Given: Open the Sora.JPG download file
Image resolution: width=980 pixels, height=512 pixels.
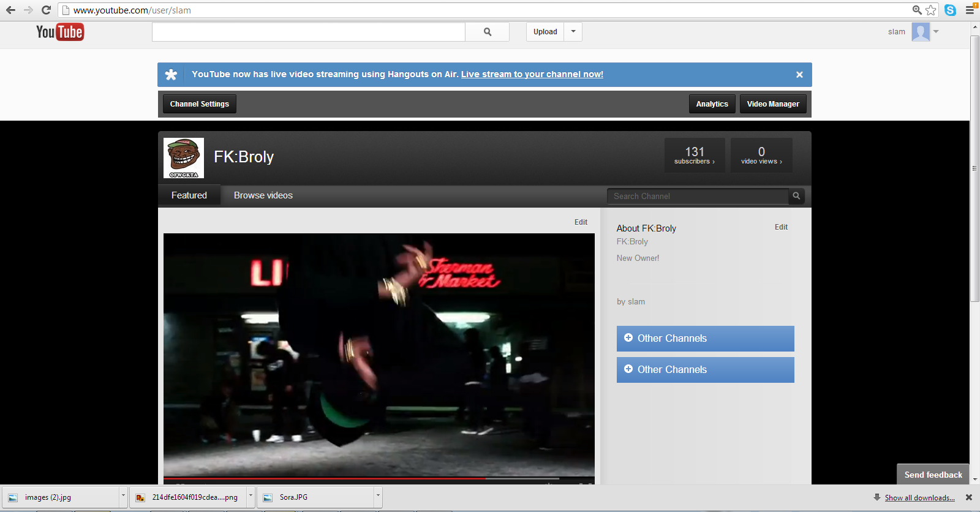Looking at the screenshot, I should 315,497.
